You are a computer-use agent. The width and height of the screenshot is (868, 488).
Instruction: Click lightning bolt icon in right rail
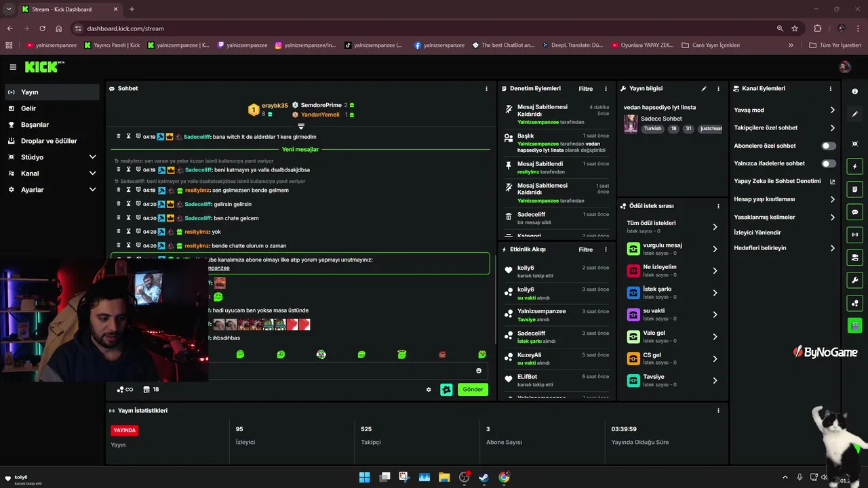854,167
